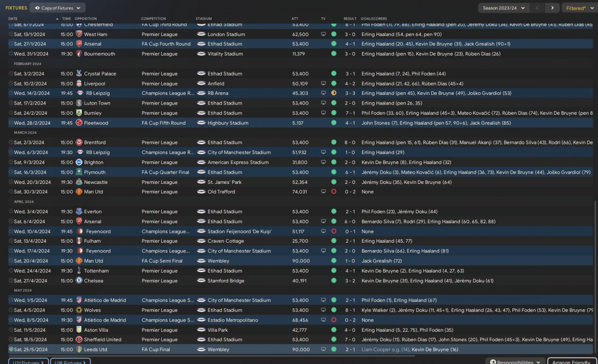Click the Plymouth club badge
Image resolution: width=598 pixels, height=364 pixels.
(x=79, y=172)
